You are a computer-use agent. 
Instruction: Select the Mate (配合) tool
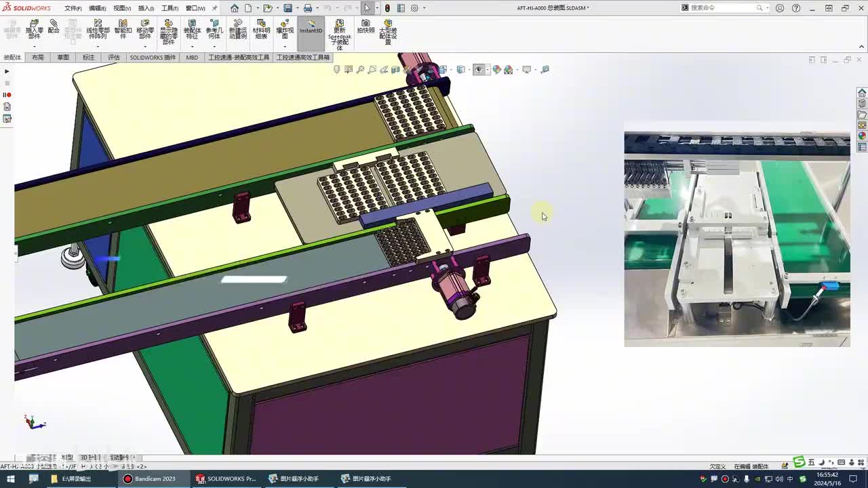tap(54, 27)
